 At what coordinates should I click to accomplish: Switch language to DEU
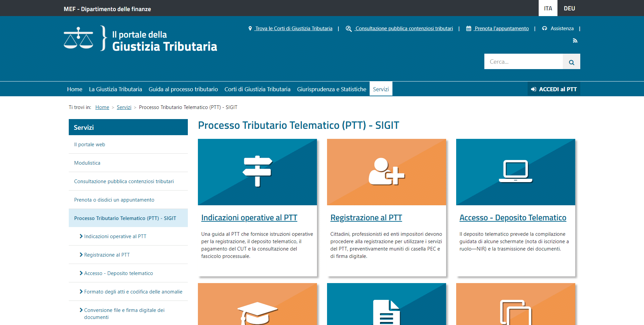tap(569, 8)
